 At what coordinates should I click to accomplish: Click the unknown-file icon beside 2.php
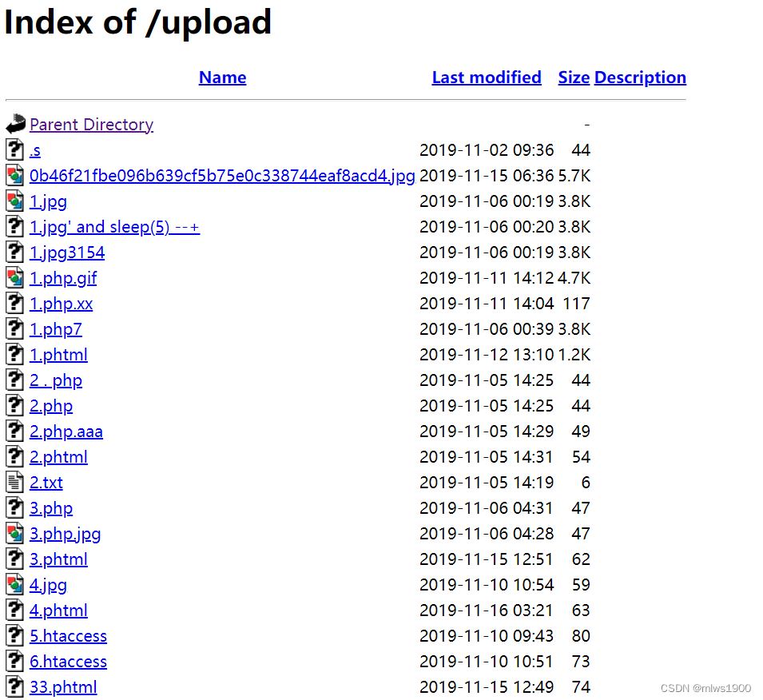coord(14,405)
